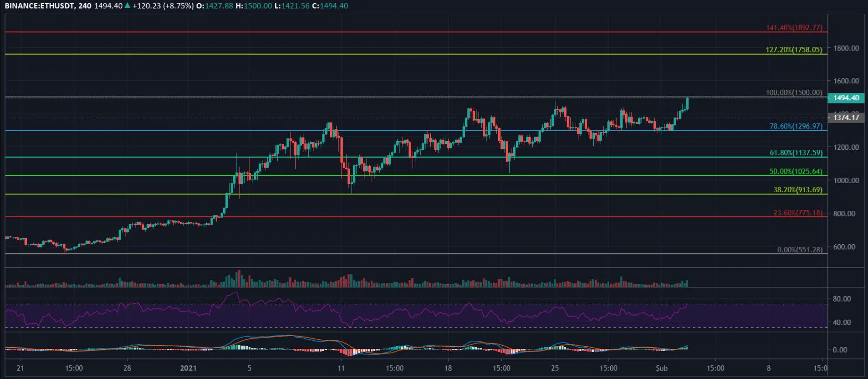Click the 61.80%(1137.59) retracement label
This screenshot has width=868, height=379.
tap(796, 153)
